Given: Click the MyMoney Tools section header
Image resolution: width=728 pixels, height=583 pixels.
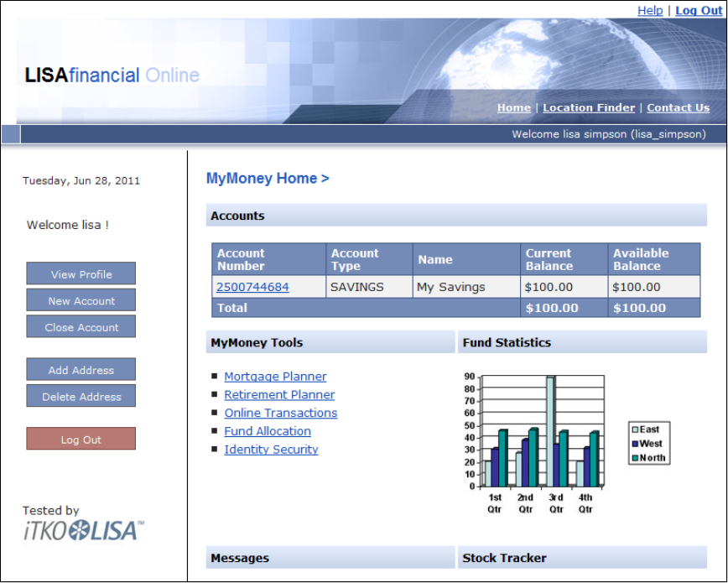Looking at the screenshot, I should pyautogui.click(x=330, y=342).
